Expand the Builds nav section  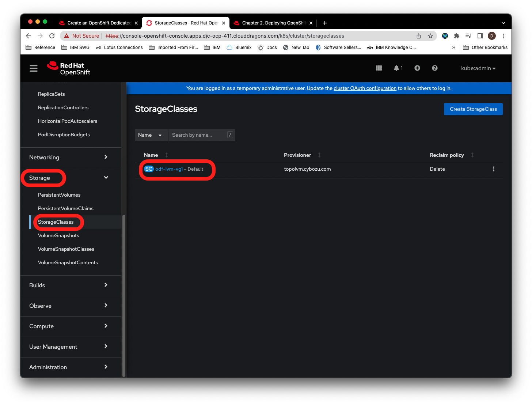point(71,285)
